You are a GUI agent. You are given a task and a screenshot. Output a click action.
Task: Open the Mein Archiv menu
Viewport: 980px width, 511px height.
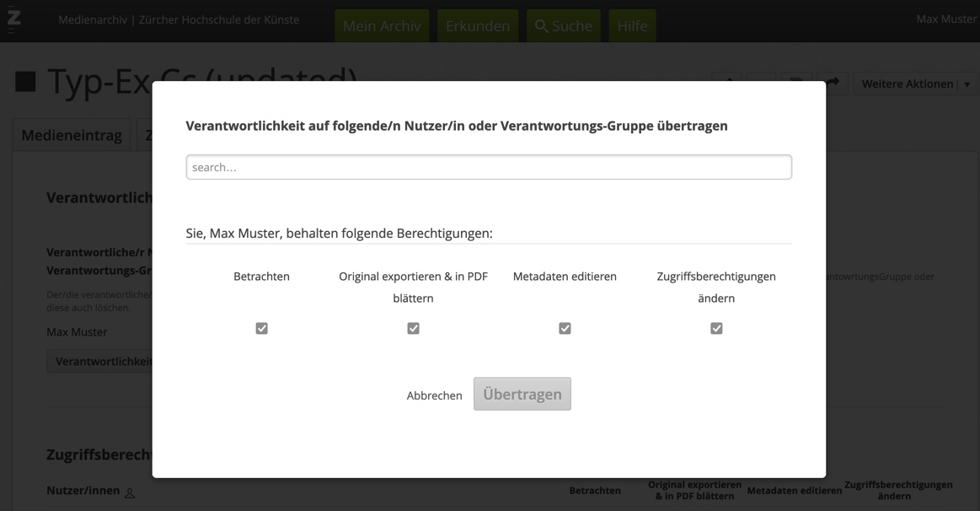382,26
